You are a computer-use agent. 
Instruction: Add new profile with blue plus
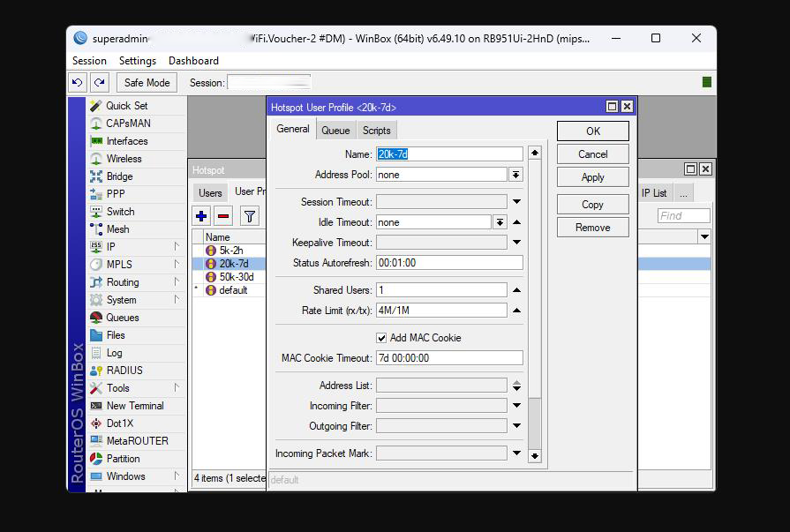[x=201, y=217]
